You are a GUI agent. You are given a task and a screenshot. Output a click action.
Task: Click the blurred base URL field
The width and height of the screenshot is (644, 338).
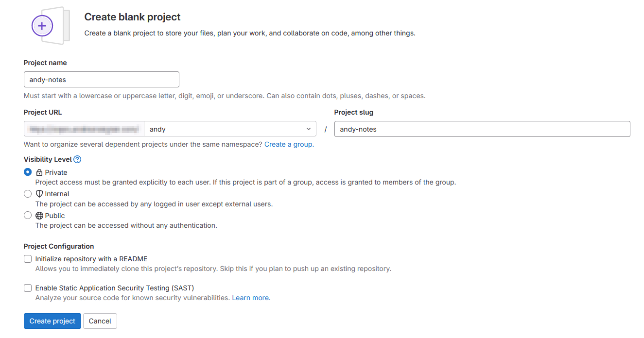(84, 129)
